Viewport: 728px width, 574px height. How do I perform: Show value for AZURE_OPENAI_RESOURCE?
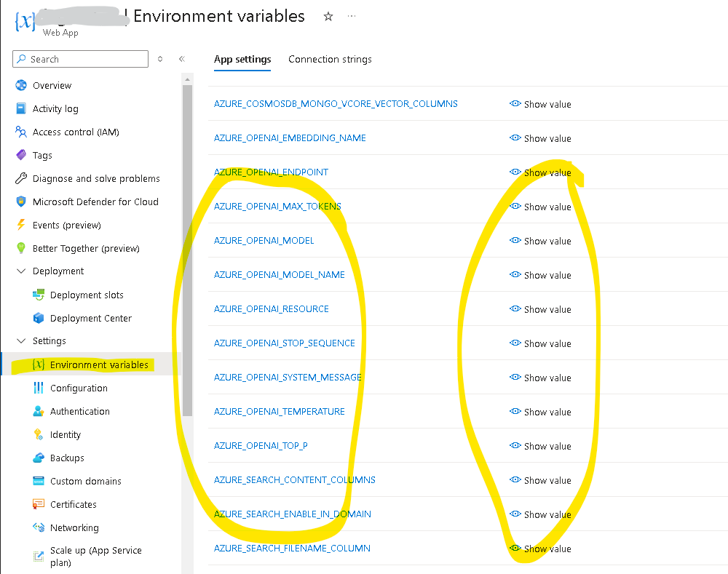tap(540, 309)
